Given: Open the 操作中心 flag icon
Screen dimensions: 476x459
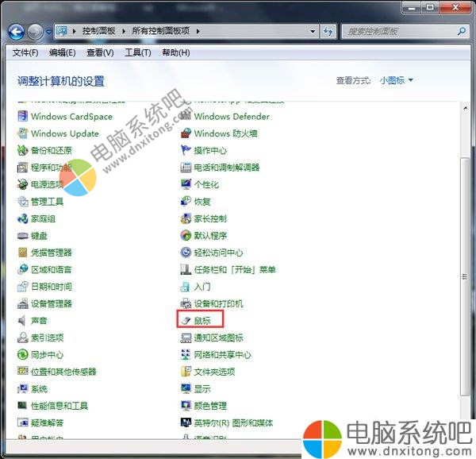Looking at the screenshot, I should click(x=186, y=150).
